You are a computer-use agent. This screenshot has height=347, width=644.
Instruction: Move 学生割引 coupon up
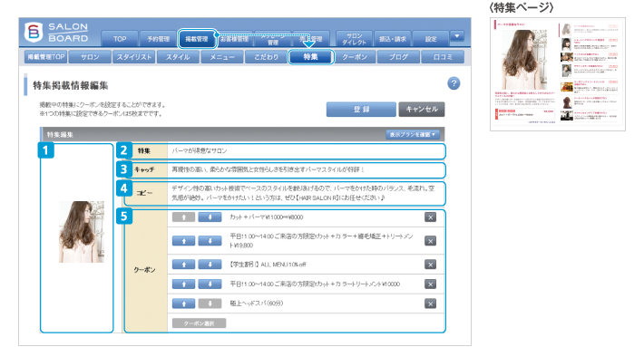[183, 265]
